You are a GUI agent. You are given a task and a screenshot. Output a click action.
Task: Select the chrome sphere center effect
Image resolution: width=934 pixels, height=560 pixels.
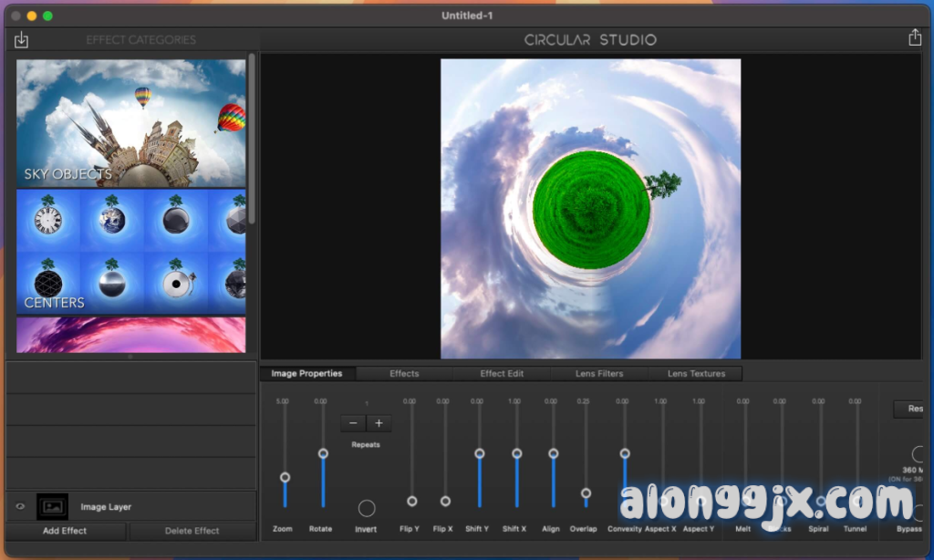(112, 283)
